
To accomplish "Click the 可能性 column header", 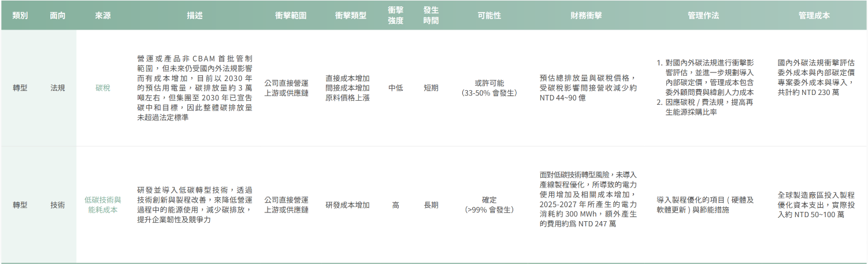I will 489,16.
